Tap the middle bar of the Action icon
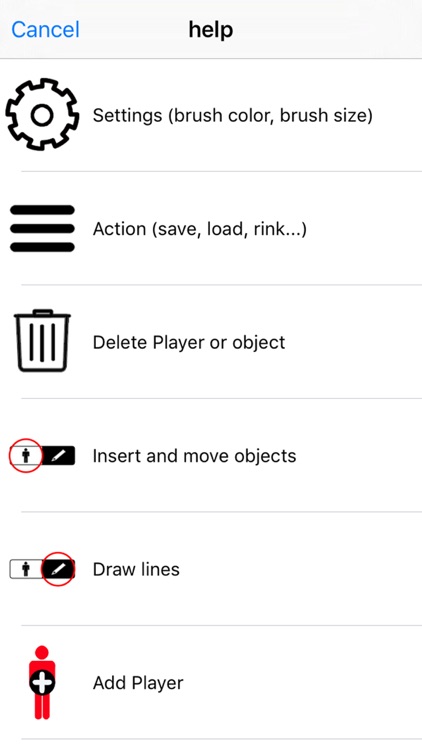 pyautogui.click(x=42, y=229)
